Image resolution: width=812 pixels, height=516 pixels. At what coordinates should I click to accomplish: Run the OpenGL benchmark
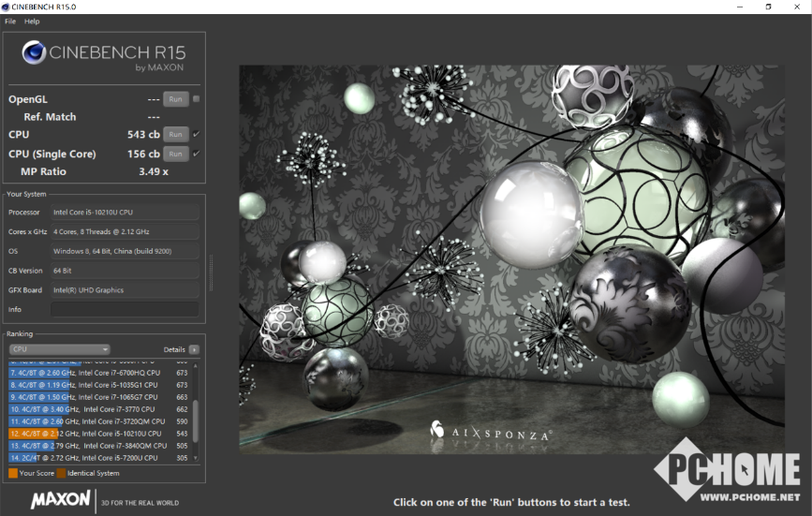click(x=175, y=99)
